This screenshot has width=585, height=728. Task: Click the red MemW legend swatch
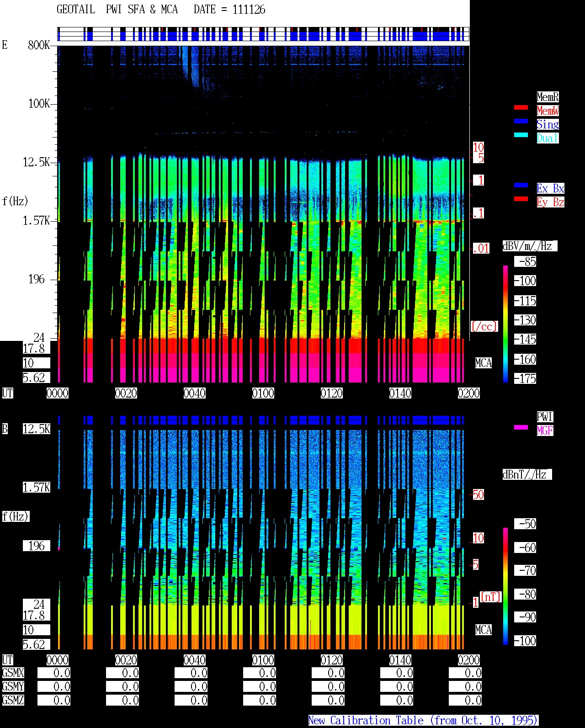521,108
